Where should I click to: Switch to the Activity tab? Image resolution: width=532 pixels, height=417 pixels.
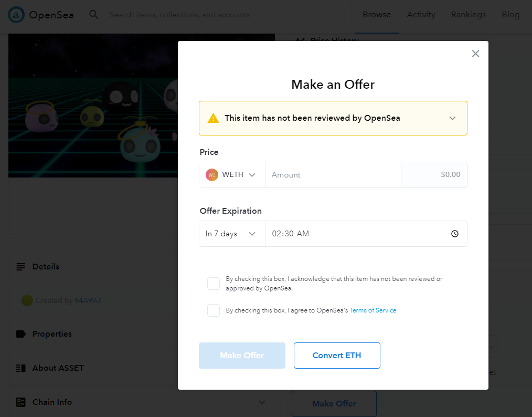point(421,14)
